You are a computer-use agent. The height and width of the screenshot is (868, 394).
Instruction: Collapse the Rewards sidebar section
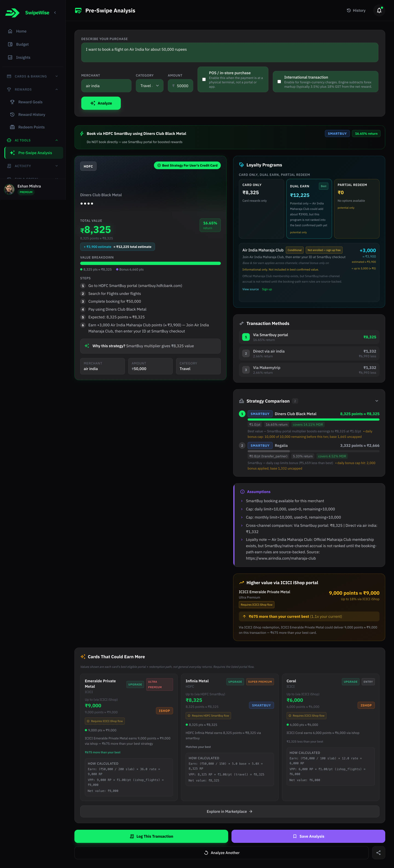(33, 90)
